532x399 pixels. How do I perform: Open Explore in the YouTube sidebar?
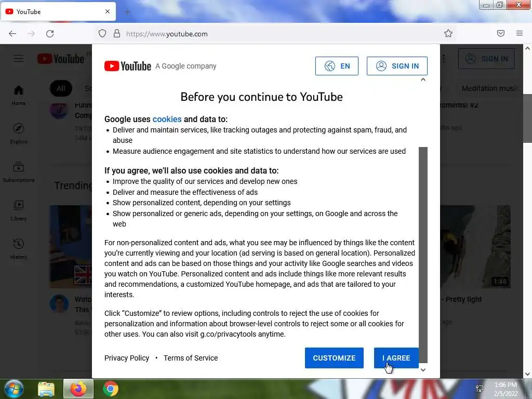coord(19,134)
